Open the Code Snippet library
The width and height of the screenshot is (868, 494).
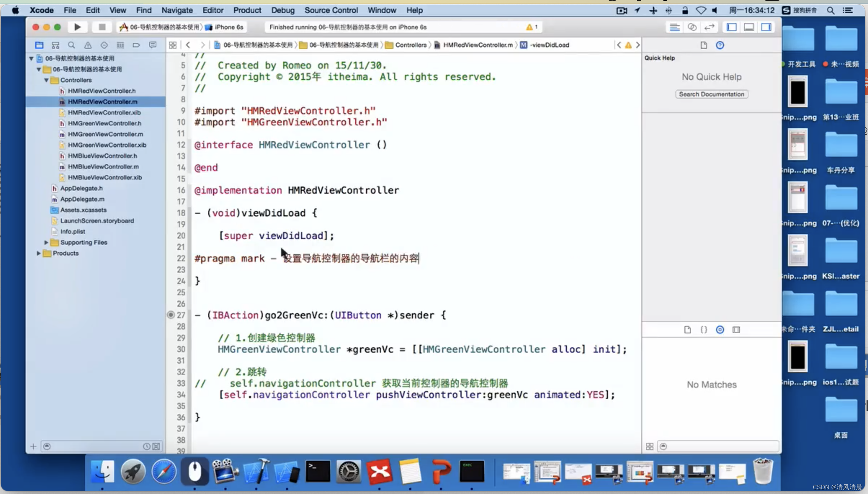(x=704, y=329)
